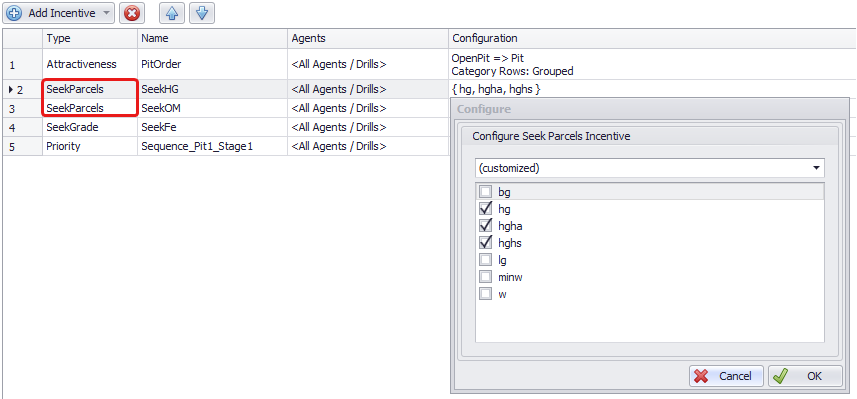
Task: Check the w parcel checkbox
Action: (485, 294)
